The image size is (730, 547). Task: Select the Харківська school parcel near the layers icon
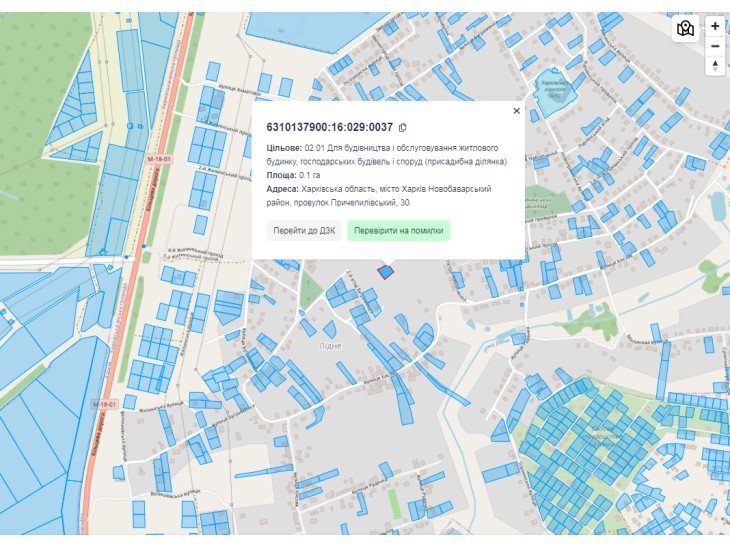tap(554, 92)
